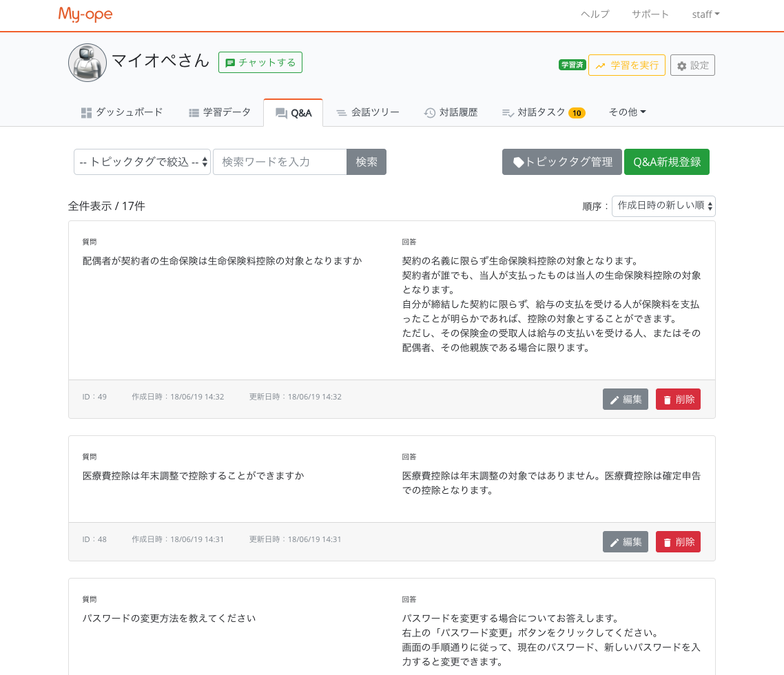Viewport: 784px width, 675px height.
Task: Focus the 検索ワードを入力 search field
Action: coord(280,162)
